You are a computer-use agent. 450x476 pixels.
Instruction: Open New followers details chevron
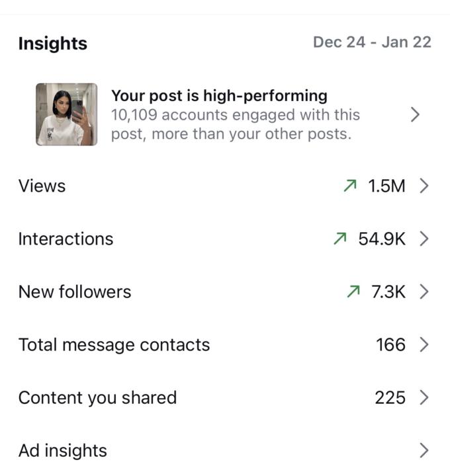(424, 292)
